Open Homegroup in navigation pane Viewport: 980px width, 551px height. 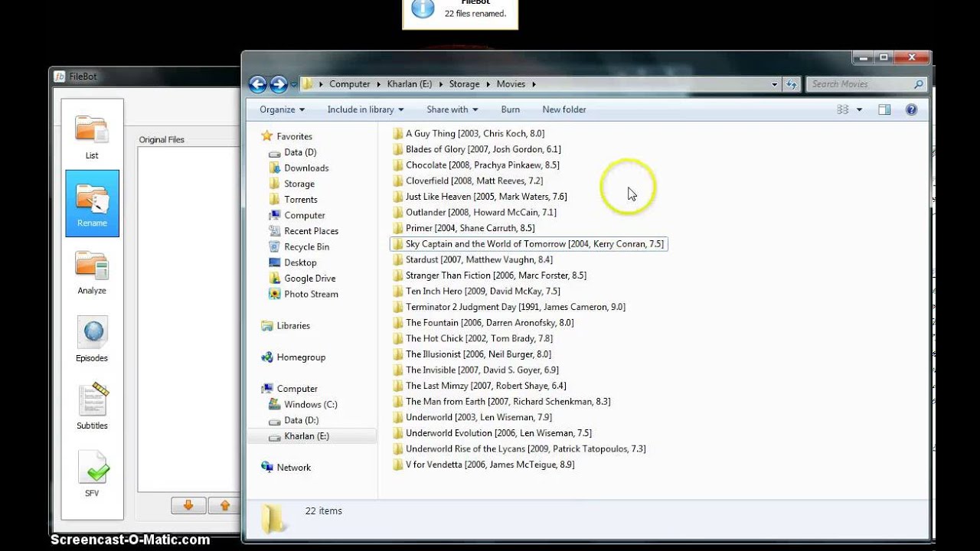coord(300,357)
